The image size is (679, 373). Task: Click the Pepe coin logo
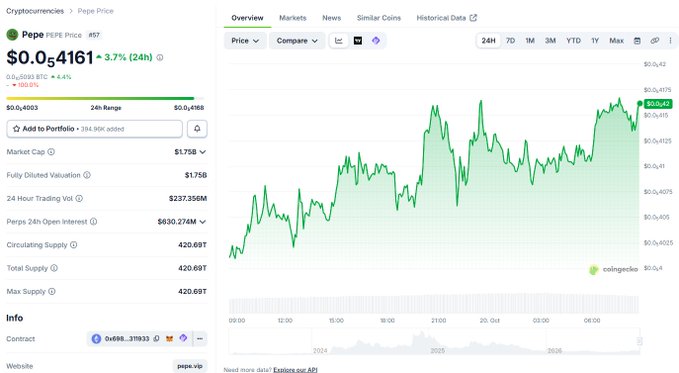pos(12,35)
